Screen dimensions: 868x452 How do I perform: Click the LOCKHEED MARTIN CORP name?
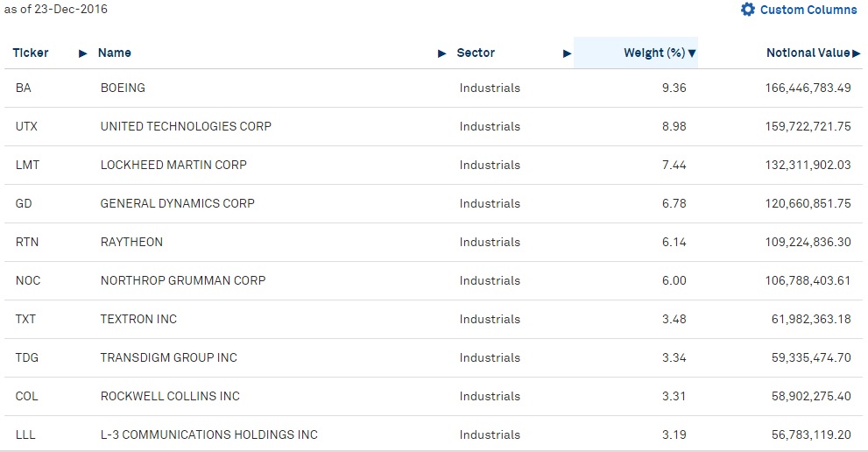click(x=173, y=165)
